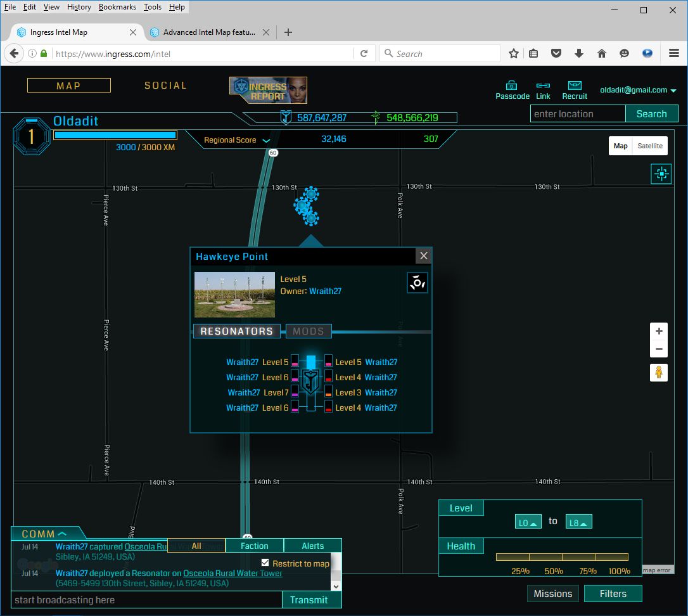Toggle the Restrict to map checkbox
This screenshot has height=616, width=688.
(x=265, y=563)
